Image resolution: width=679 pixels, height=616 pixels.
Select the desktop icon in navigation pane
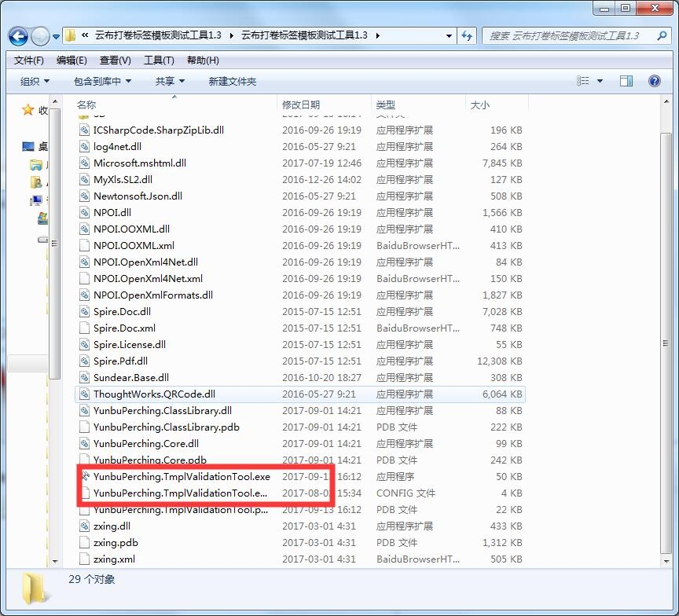28,147
